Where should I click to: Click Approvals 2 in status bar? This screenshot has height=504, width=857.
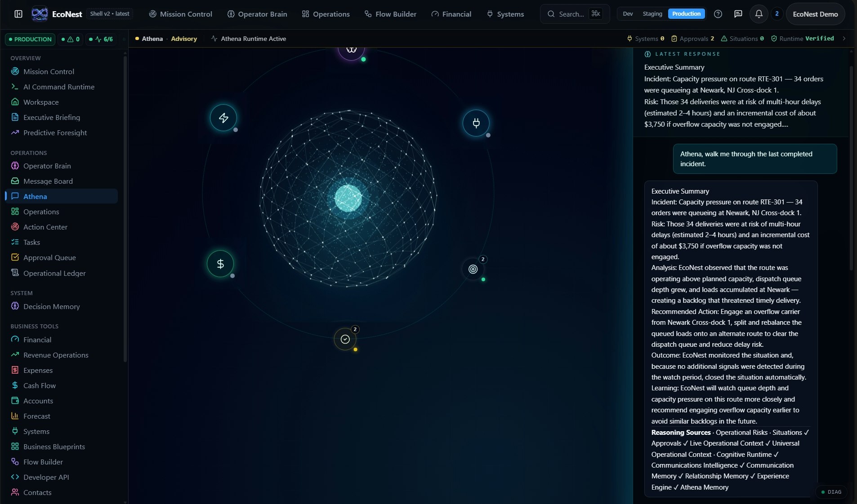click(693, 39)
